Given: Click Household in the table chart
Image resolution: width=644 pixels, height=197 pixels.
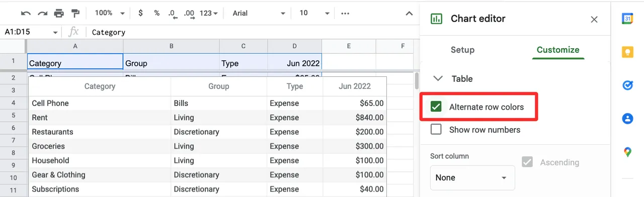Looking at the screenshot, I should pyautogui.click(x=50, y=160).
